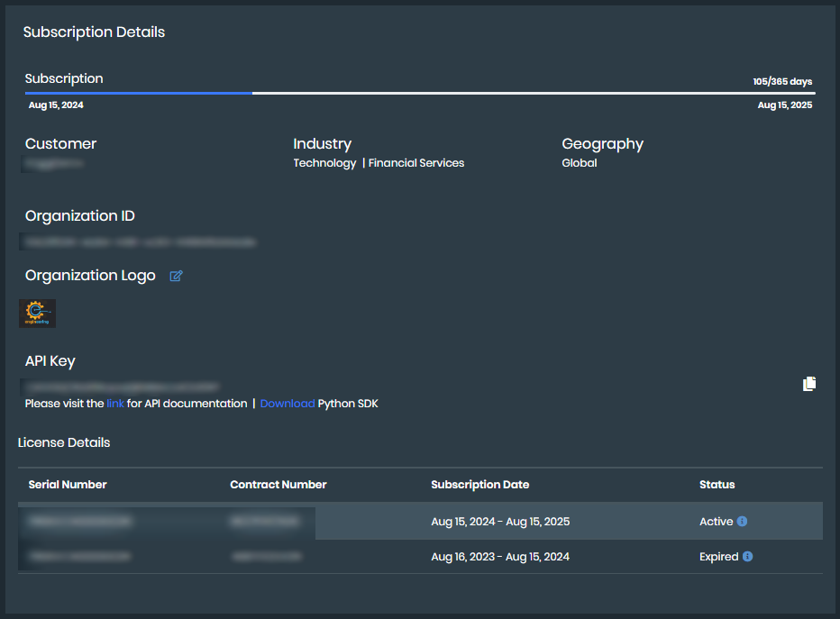Select the Expired license row
The width and height of the screenshot is (840, 619).
[361, 556]
